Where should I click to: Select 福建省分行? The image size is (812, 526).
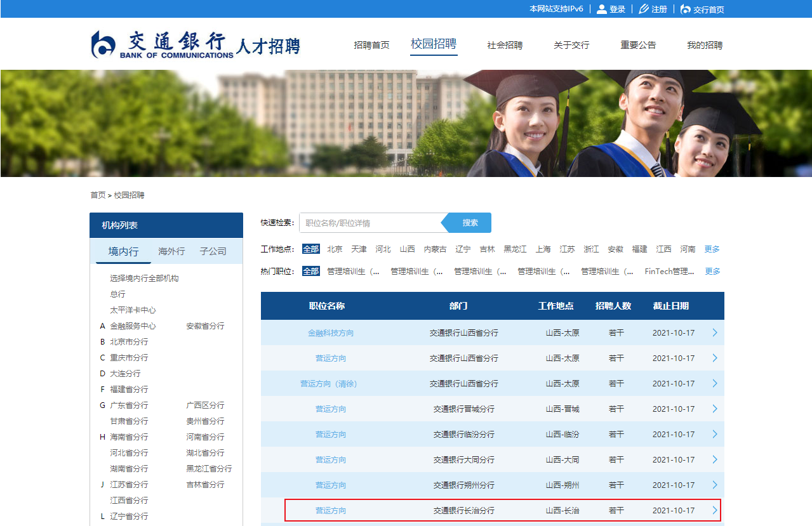(129, 390)
